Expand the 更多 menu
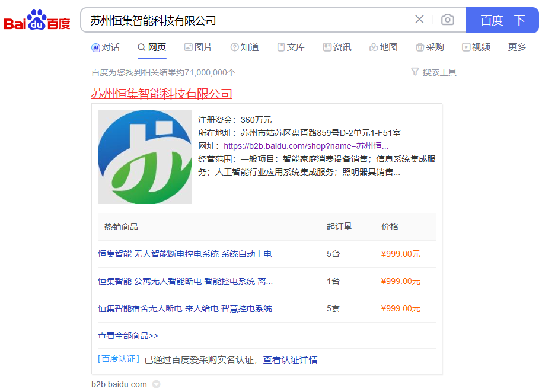 (517, 47)
